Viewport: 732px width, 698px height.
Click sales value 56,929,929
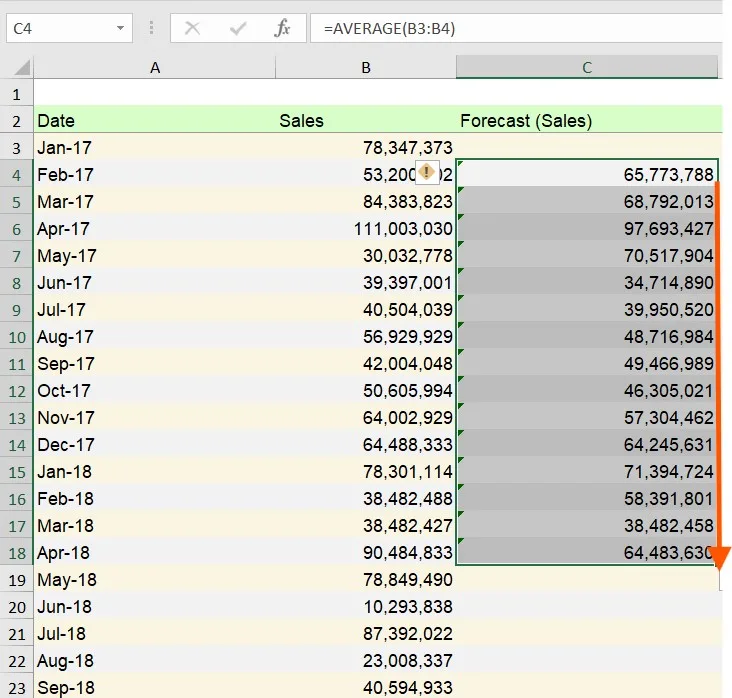pos(408,337)
